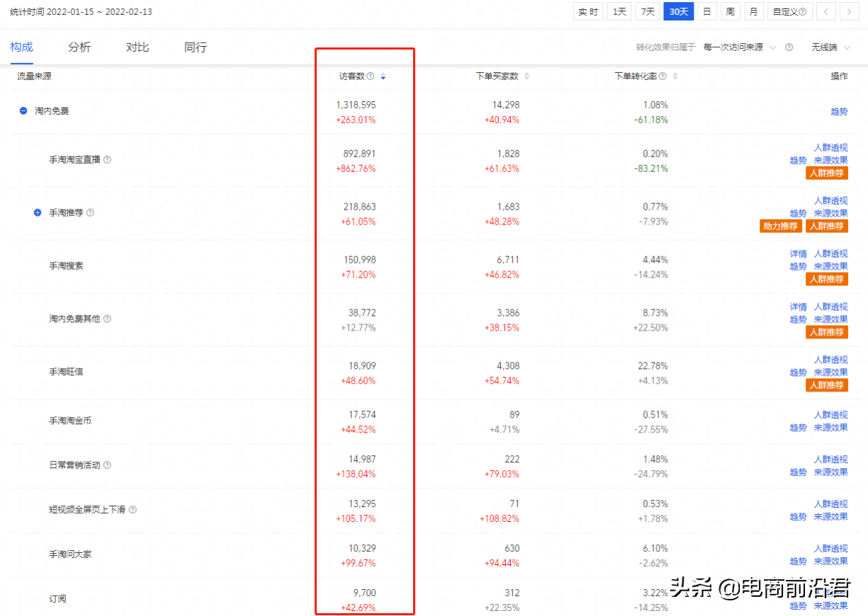The height and width of the screenshot is (616, 868).
Task: Click the next-page arrow at top right
Action: [849, 11]
